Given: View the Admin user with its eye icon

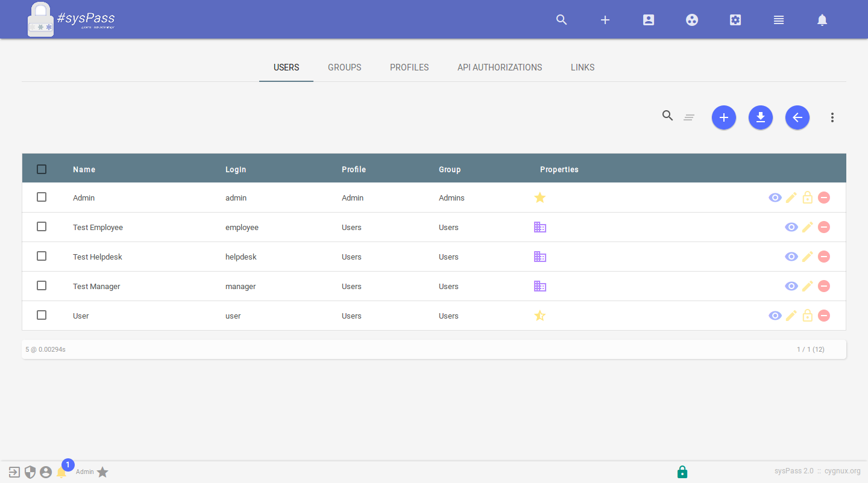Looking at the screenshot, I should click(x=775, y=198).
